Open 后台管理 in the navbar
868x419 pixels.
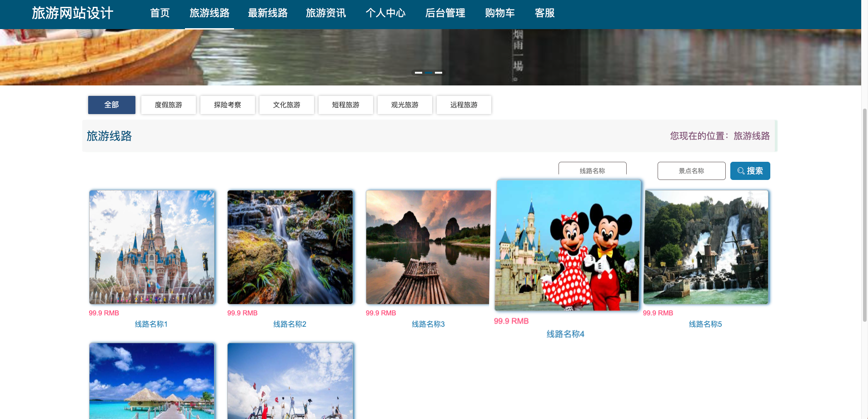pyautogui.click(x=445, y=13)
